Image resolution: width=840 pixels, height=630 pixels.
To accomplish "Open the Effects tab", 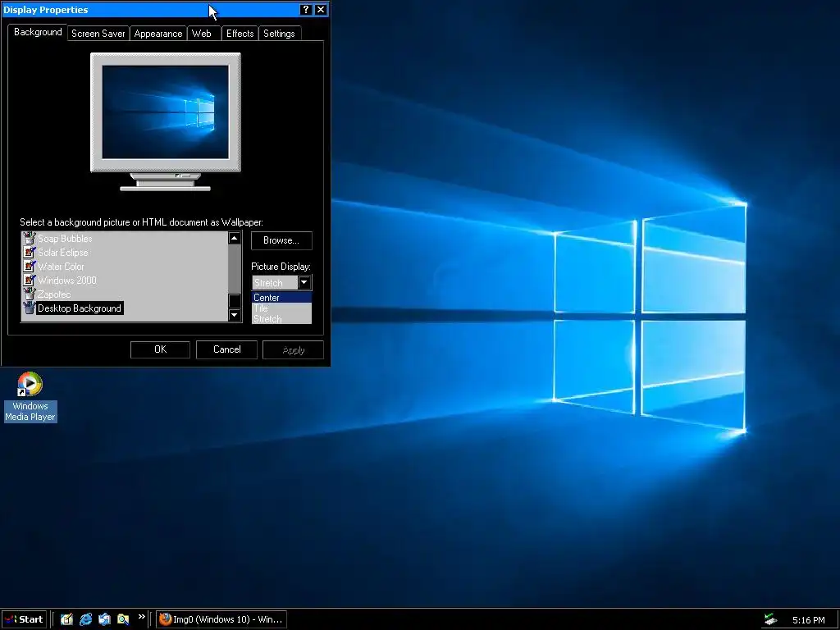I will (240, 33).
